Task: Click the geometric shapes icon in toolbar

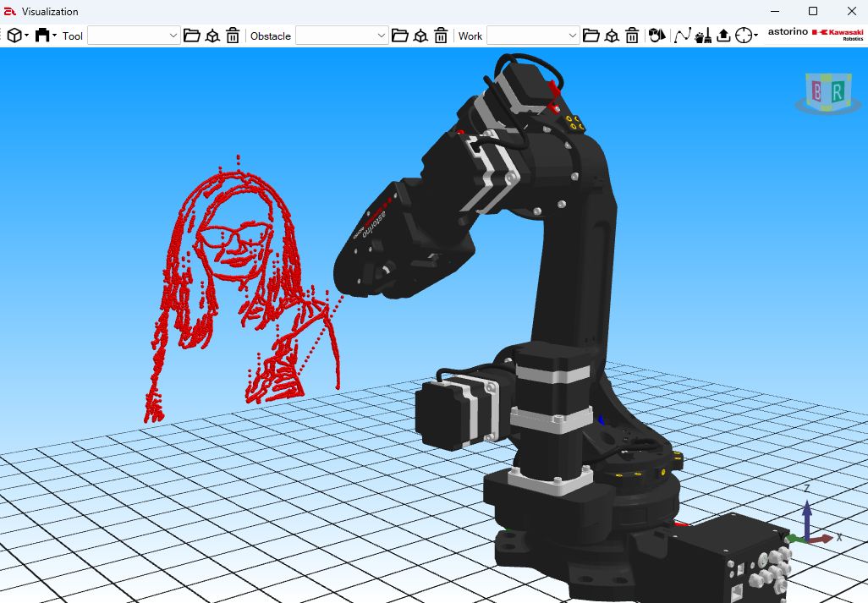Action: tap(657, 36)
